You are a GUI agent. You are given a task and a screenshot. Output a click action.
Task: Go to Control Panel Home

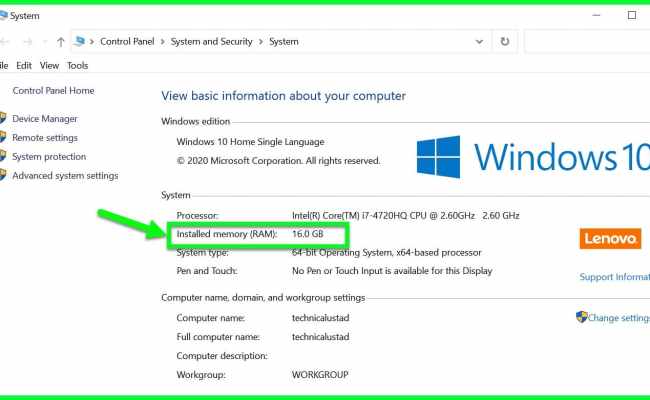pyautogui.click(x=53, y=90)
